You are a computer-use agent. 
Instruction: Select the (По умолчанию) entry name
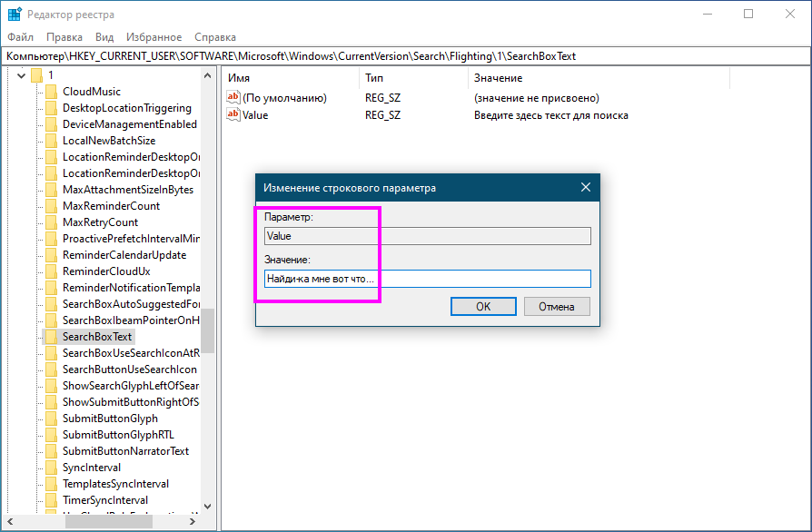point(285,98)
